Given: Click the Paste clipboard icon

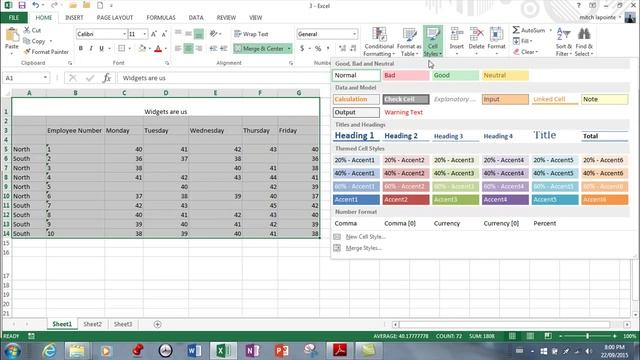Looking at the screenshot, I should [x=12, y=35].
